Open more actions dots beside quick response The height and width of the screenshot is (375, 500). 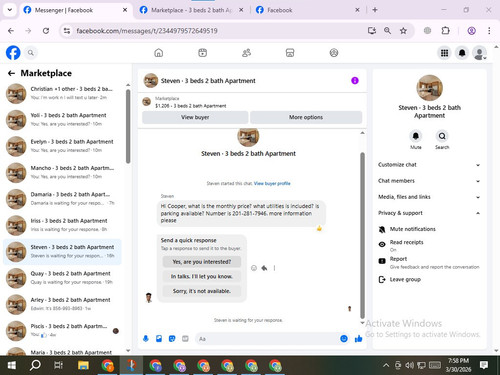point(274,268)
